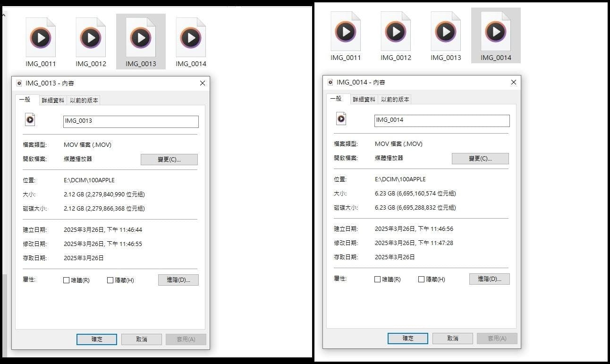This screenshot has width=610, height=364.
Task: Click MOV 檔案 (.MOV) text in IMG_0014 dialog
Action: (398, 144)
